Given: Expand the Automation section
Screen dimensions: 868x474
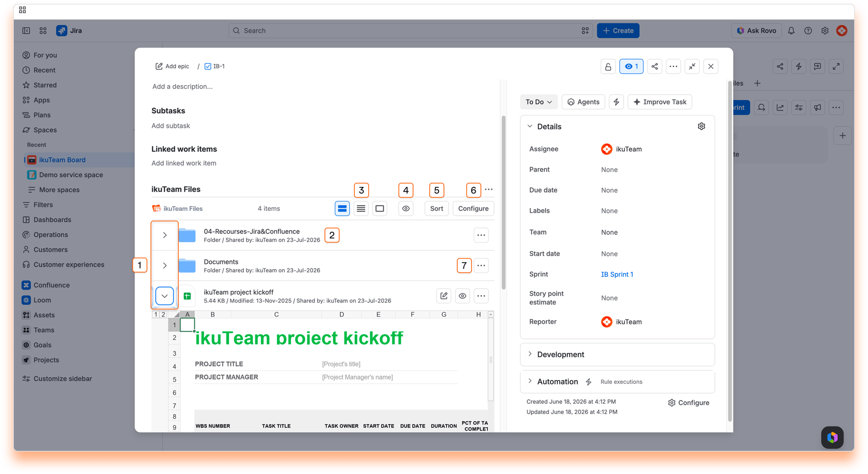Looking at the screenshot, I should [x=530, y=381].
